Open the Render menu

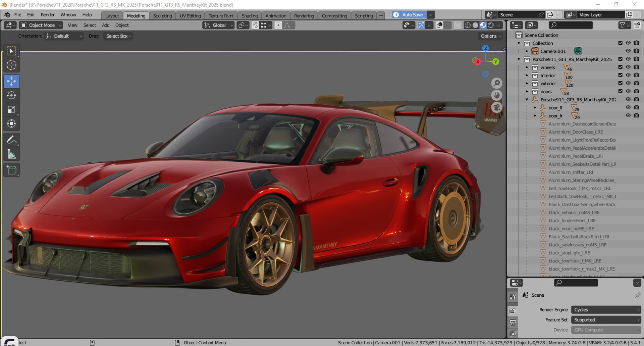coord(48,15)
